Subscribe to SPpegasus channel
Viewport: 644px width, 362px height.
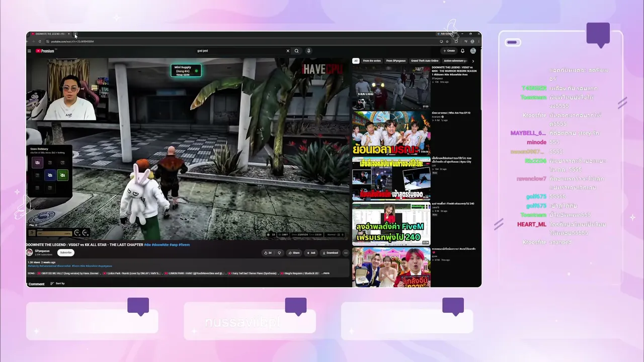(65, 252)
